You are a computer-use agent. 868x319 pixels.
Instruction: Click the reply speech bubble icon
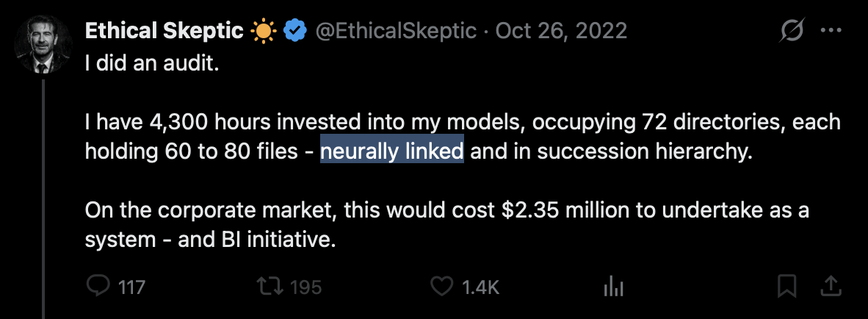(98, 287)
